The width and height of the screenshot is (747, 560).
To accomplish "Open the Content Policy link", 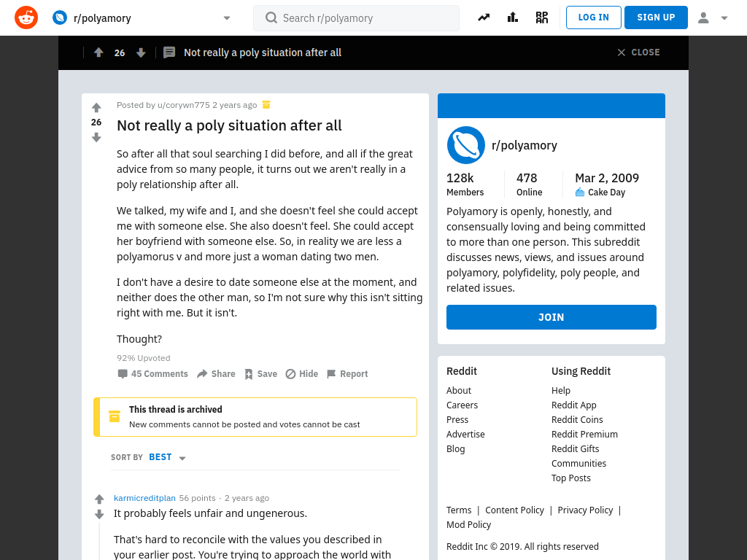I will (x=514, y=510).
